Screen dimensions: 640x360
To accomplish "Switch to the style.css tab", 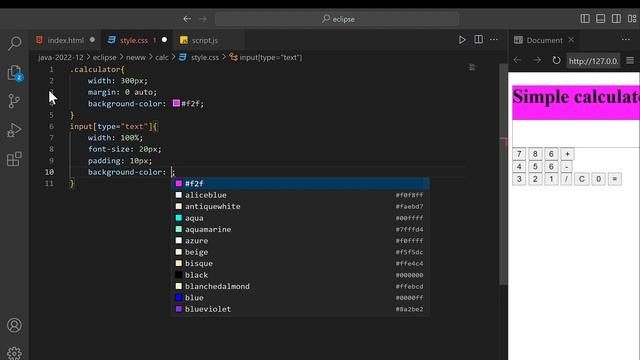I will (138, 40).
